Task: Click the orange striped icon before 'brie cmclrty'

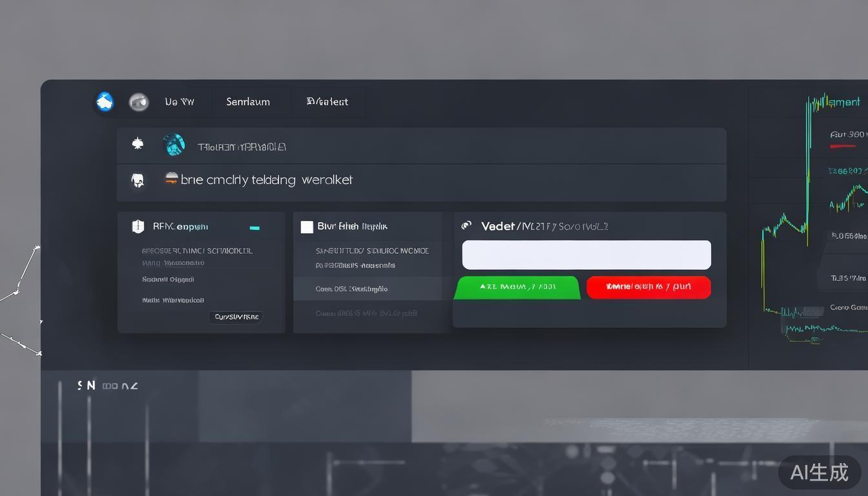Action: point(171,179)
